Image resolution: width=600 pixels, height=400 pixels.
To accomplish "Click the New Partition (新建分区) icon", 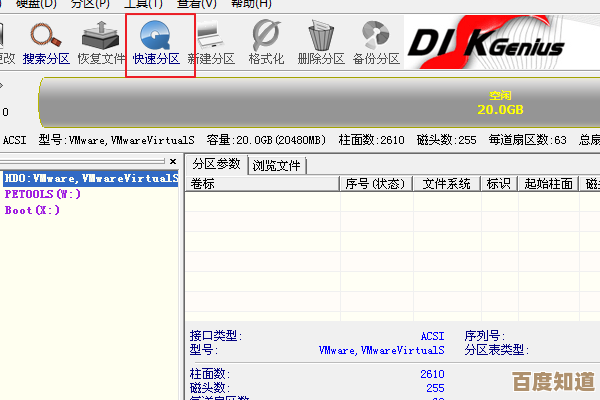I will click(211, 45).
